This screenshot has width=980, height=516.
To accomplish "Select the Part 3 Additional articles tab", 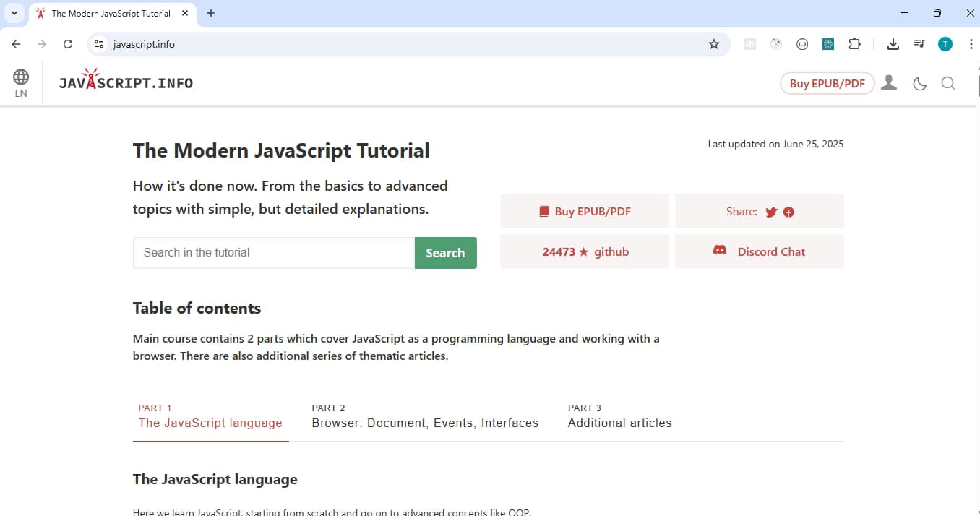I will tap(619, 416).
